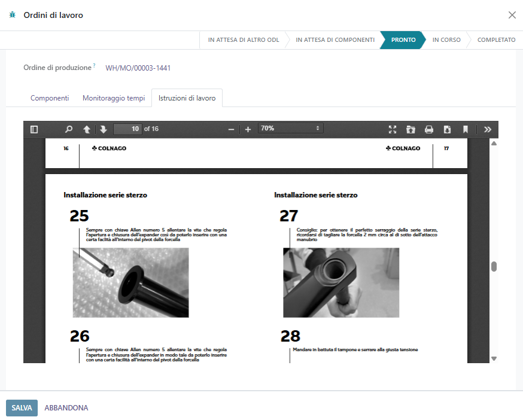Set status to In corso
Screen dimensions: 523x420
pos(446,40)
